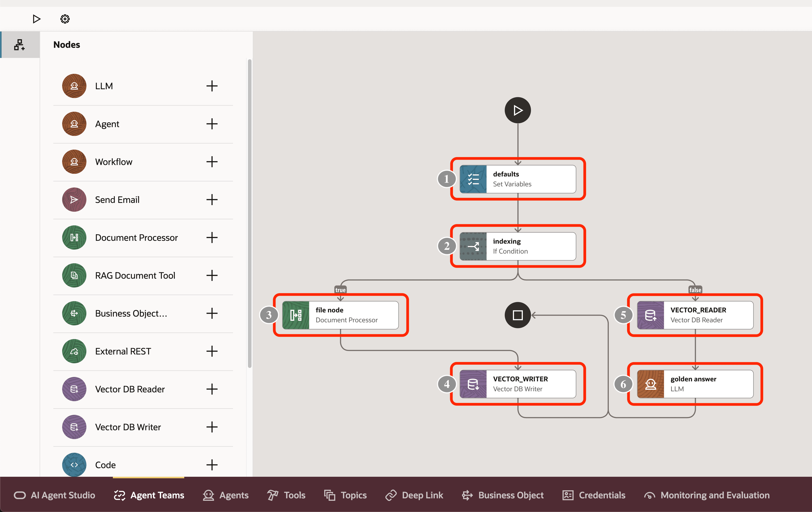Viewport: 812px width, 512px height.
Task: Open the Tools tab
Action: pos(286,495)
